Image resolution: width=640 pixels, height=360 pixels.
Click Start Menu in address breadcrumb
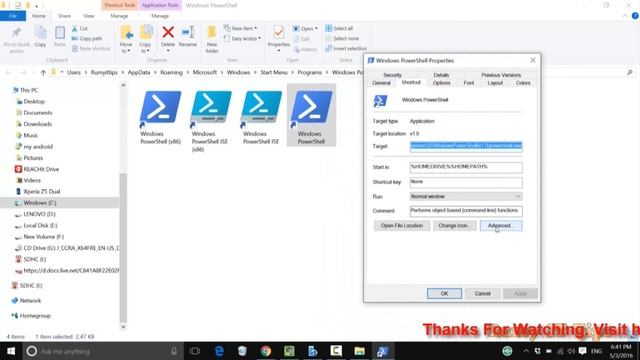(x=274, y=72)
